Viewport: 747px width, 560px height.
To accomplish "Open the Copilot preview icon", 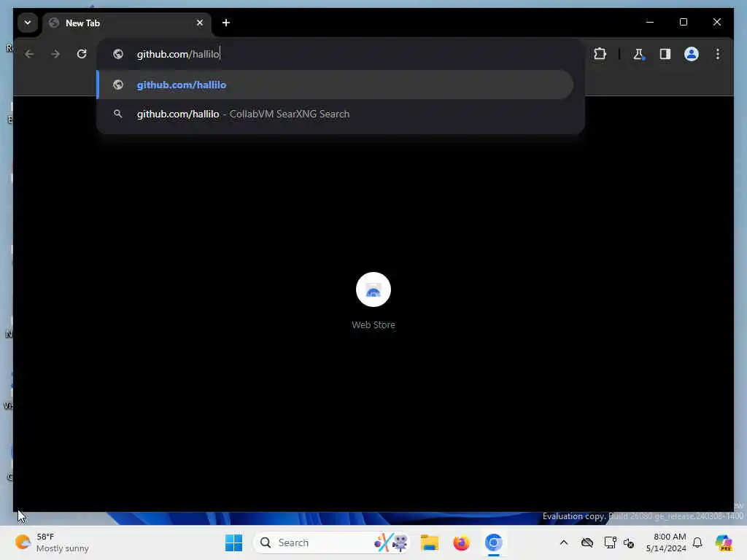I will pyautogui.click(x=724, y=542).
